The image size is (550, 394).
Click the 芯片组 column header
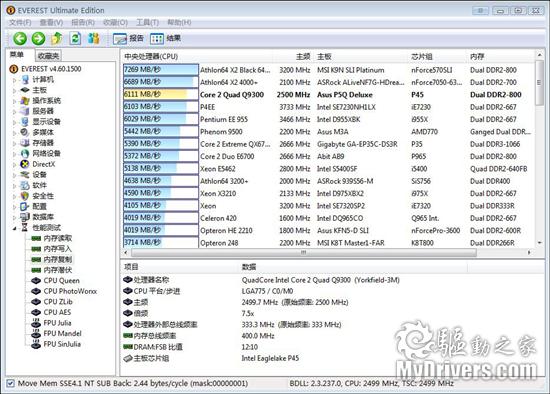(438, 56)
